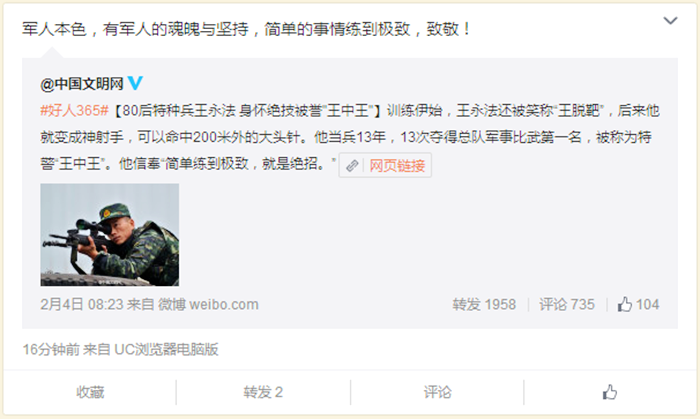Open the UC浏览器电脑版 source link
The image size is (700, 419).
pyautogui.click(x=167, y=349)
